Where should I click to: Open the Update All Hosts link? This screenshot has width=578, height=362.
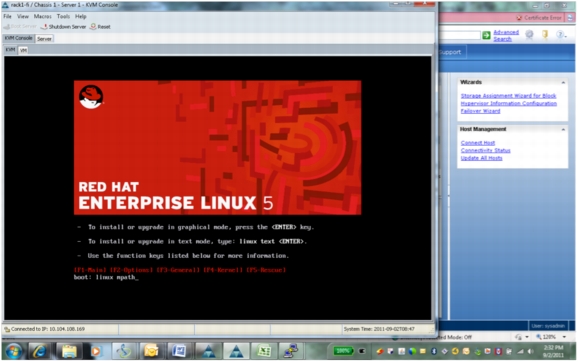(481, 158)
